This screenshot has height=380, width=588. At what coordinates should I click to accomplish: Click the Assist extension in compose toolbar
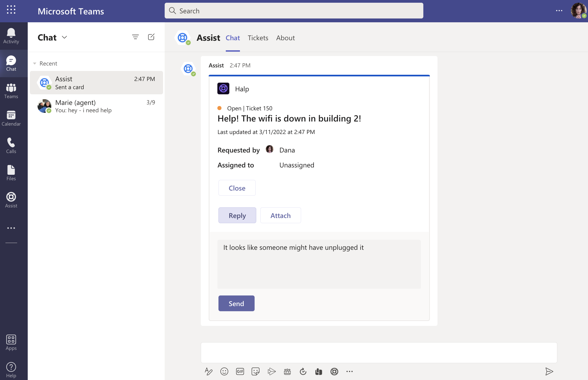pyautogui.click(x=334, y=371)
